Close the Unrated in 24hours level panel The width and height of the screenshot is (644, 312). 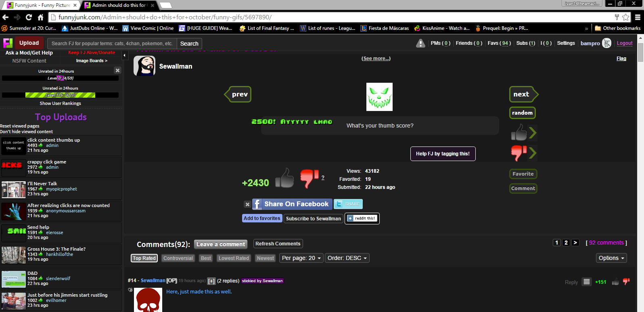(x=117, y=70)
